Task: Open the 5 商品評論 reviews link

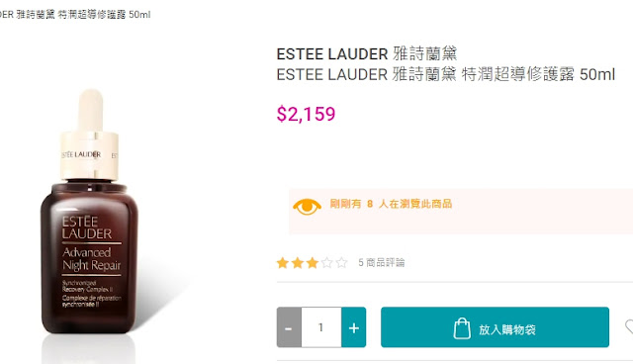Action: [x=382, y=263]
